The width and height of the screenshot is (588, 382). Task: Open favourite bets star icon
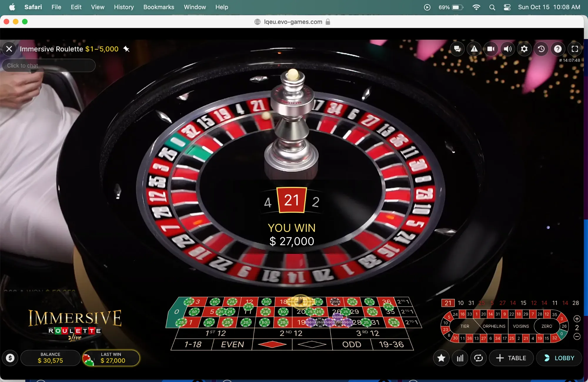441,358
